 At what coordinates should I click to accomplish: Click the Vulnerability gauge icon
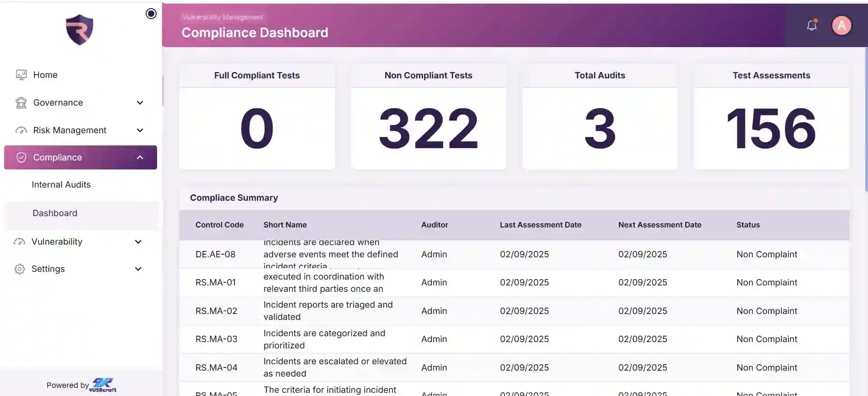point(19,242)
